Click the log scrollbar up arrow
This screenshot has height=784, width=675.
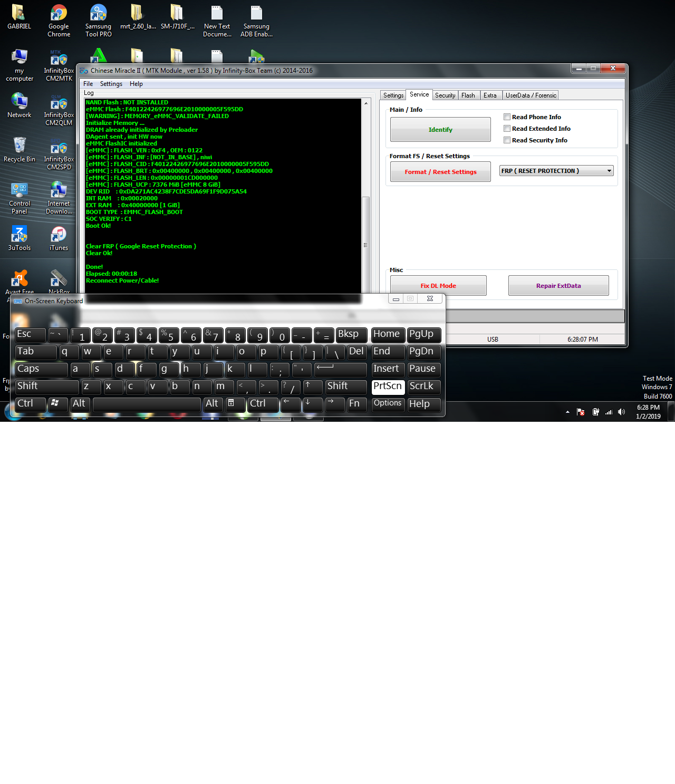click(x=365, y=103)
